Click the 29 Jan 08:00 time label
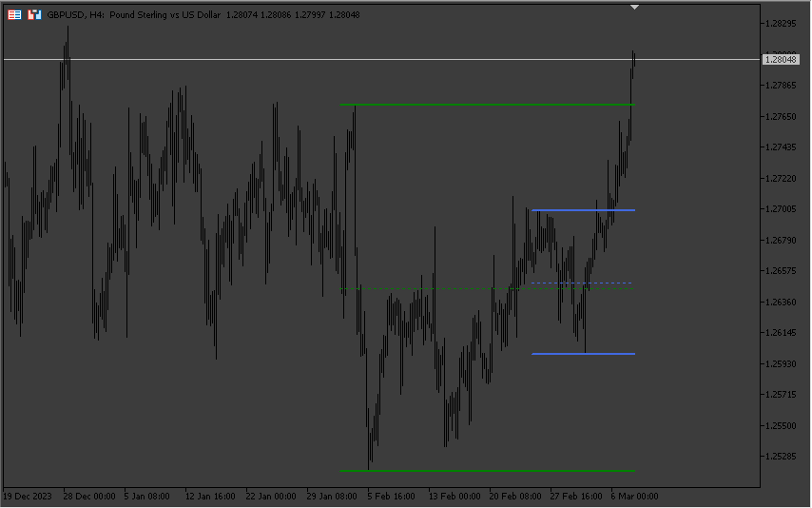812x508 pixels. pos(332,497)
